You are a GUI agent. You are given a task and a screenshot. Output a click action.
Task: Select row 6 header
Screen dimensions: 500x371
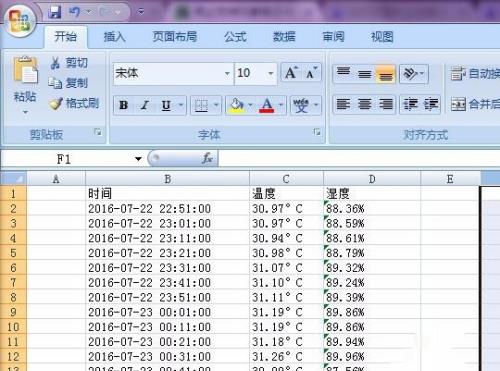pyautogui.click(x=13, y=267)
